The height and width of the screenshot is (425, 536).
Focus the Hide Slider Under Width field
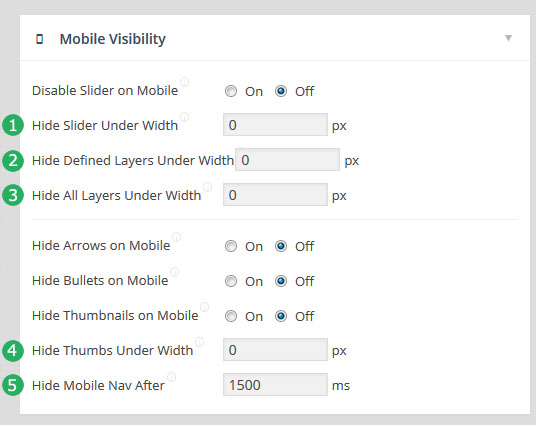point(275,125)
